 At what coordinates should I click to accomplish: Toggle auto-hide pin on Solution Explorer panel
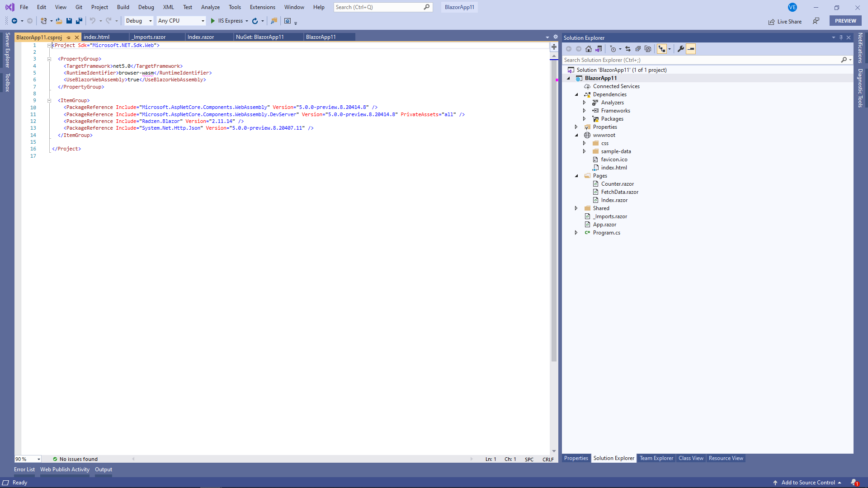[841, 38]
